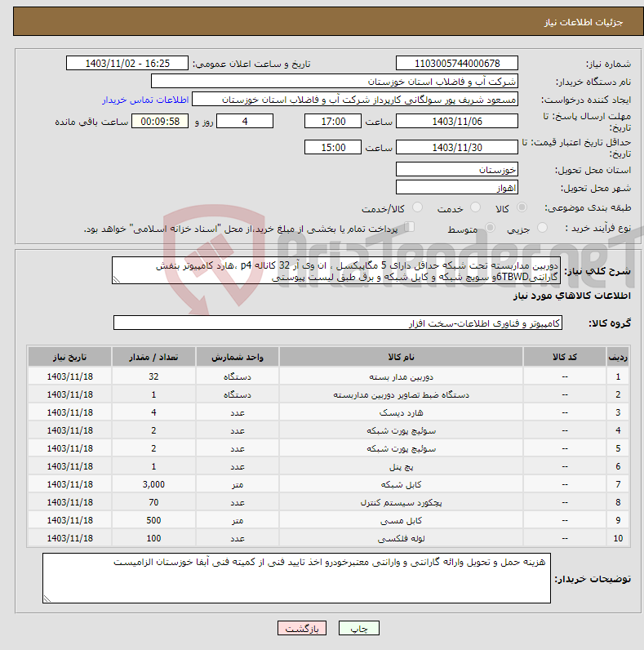Click quantity 70 for پچکورد
This screenshot has width=644, height=650.
[153, 502]
